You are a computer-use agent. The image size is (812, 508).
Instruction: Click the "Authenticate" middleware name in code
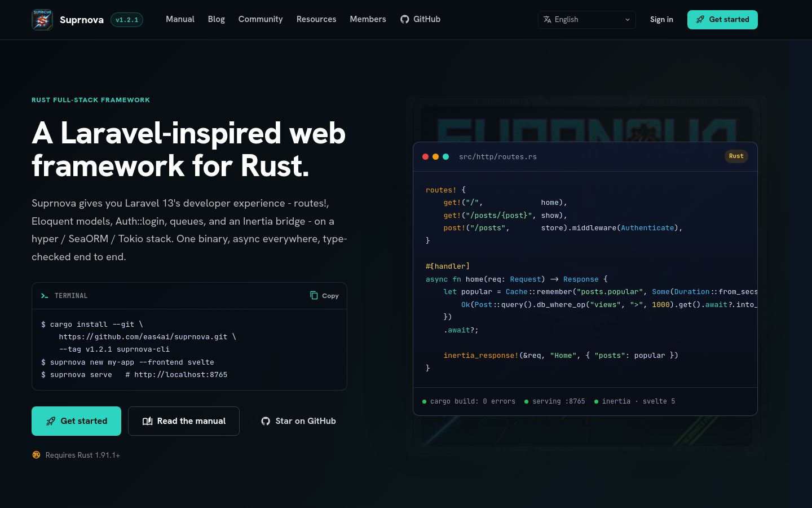(647, 228)
